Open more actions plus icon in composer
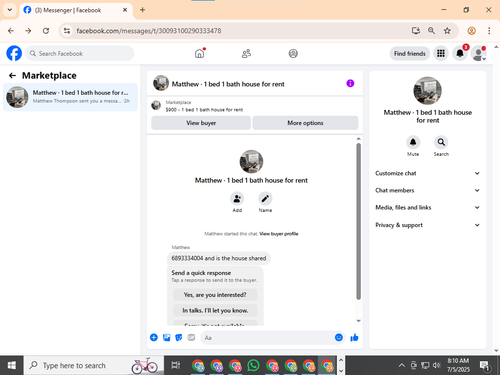This screenshot has height=375, width=500. tap(154, 338)
